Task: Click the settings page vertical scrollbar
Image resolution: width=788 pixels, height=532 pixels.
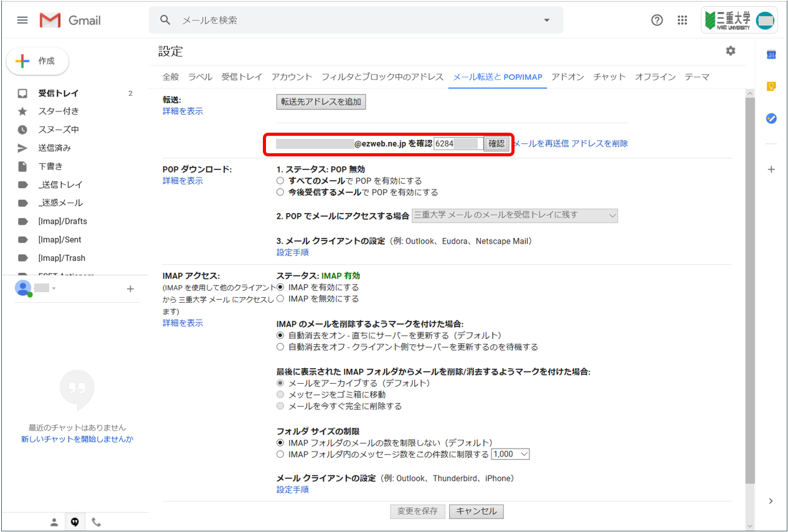Action: tap(749, 290)
